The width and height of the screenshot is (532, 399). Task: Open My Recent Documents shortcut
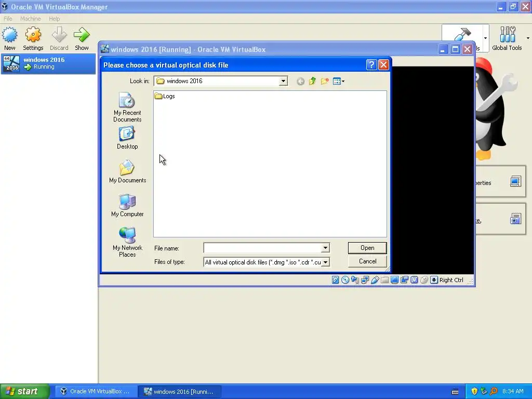(127, 107)
